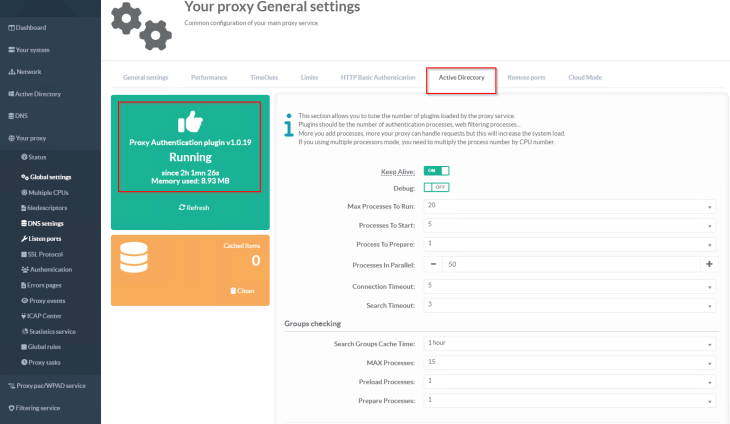This screenshot has height=424, width=730.
Task: Switch to HTTP Basic Authentication tab
Action: [377, 77]
